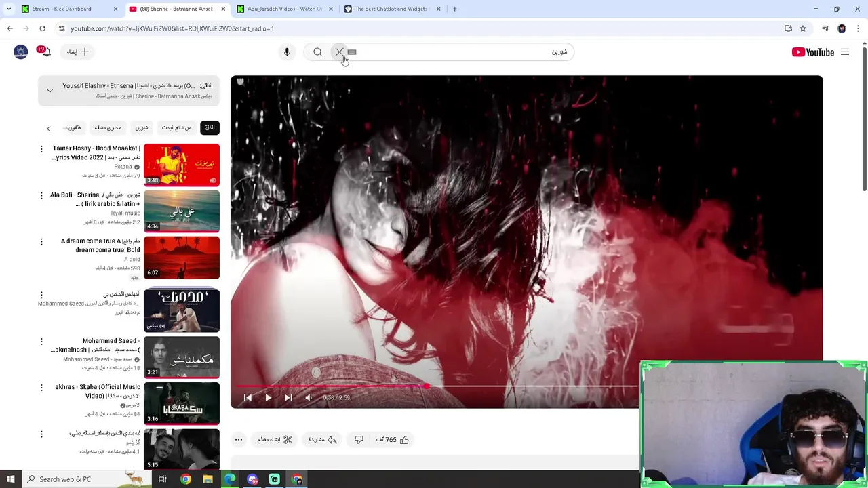868x488 pixels.
Task: Click 'Mohammed Saeed - Mkamelnash' video title
Action: click(x=96, y=346)
